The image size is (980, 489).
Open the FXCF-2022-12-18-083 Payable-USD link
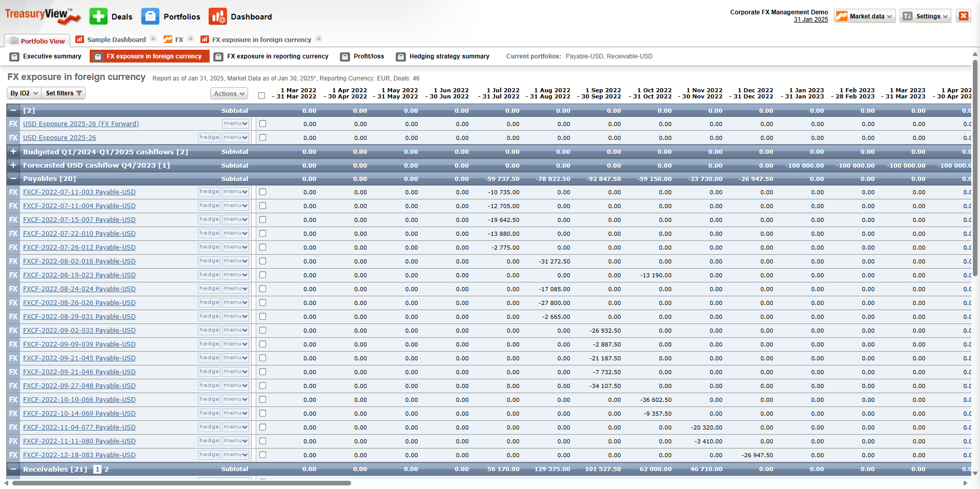79,455
